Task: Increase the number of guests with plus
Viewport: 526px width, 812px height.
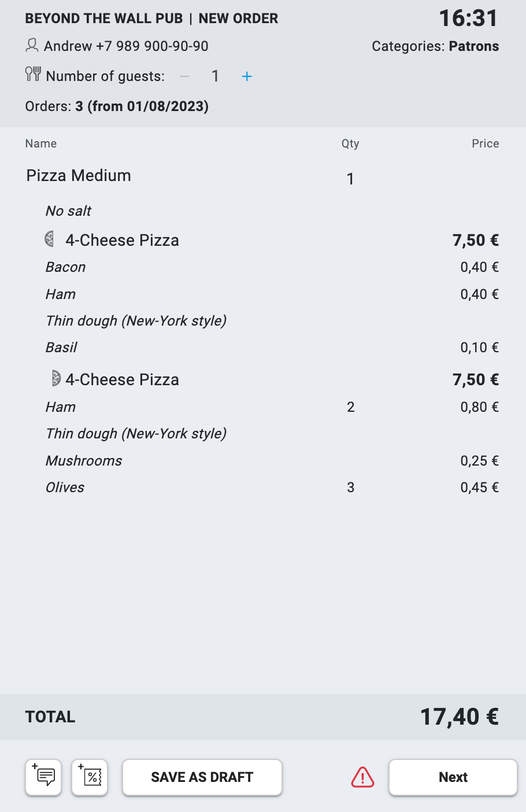Action: [x=247, y=76]
